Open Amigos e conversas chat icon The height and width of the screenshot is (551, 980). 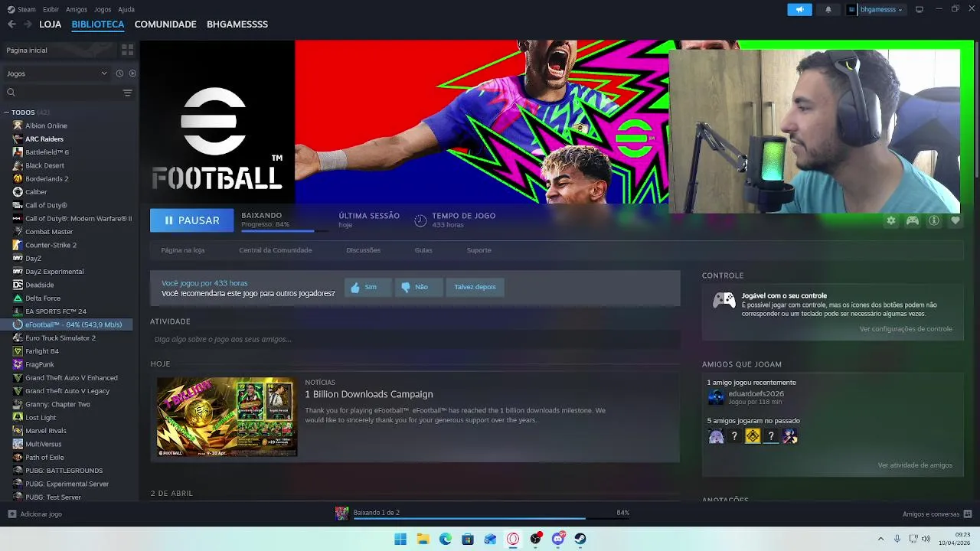pyautogui.click(x=968, y=514)
